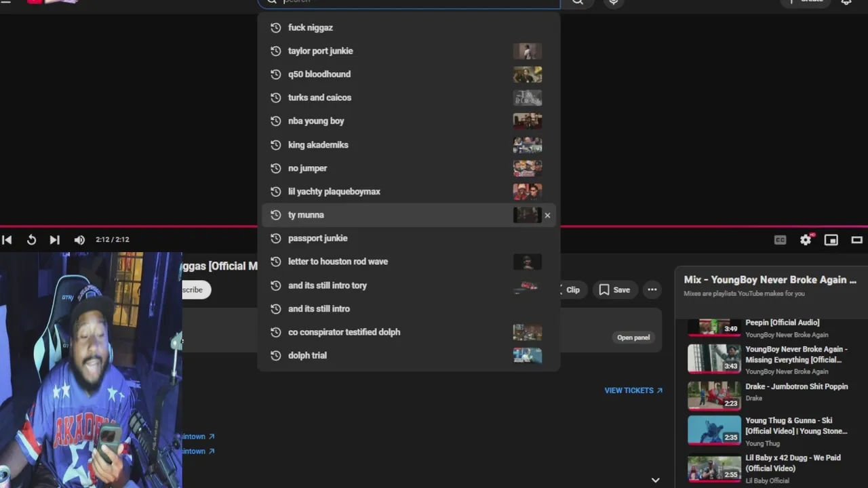The width and height of the screenshot is (868, 488).
Task: Select 'and its still intro tory' suggestion
Action: (408, 285)
